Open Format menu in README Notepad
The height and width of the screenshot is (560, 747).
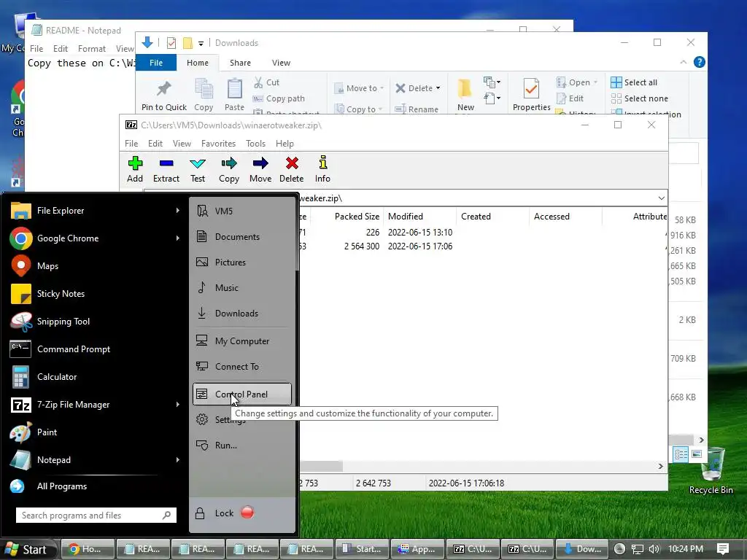pyautogui.click(x=91, y=49)
